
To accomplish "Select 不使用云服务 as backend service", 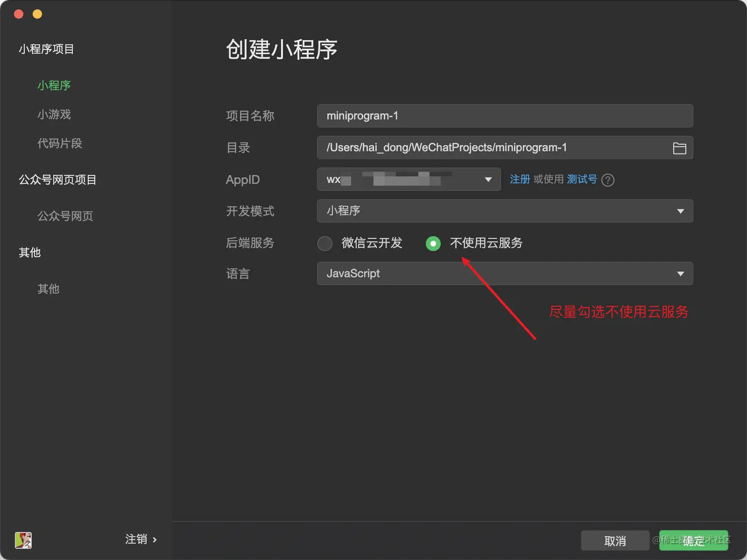I will (433, 243).
